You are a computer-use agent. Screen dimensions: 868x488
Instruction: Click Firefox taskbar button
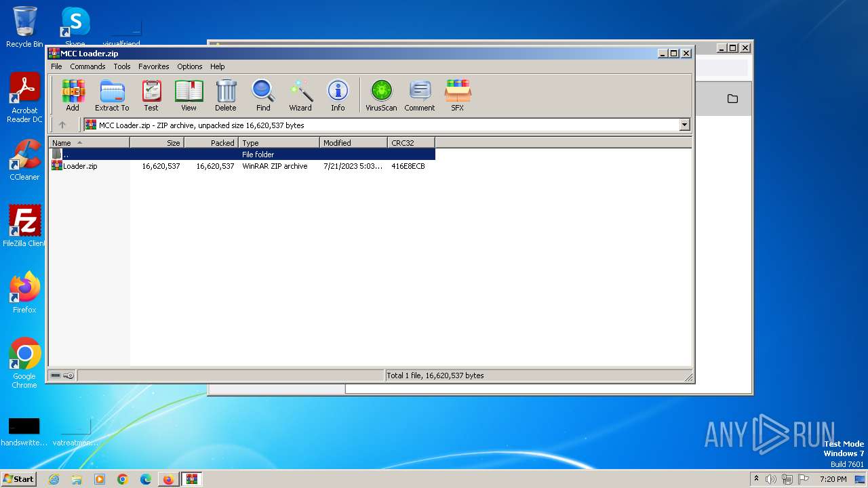coord(168,479)
